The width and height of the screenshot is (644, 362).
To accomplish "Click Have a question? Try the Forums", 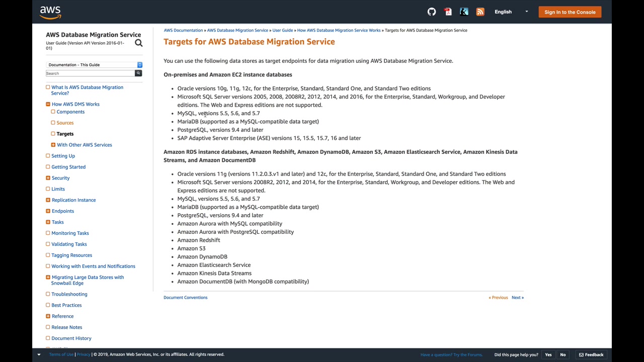I will point(451,355).
